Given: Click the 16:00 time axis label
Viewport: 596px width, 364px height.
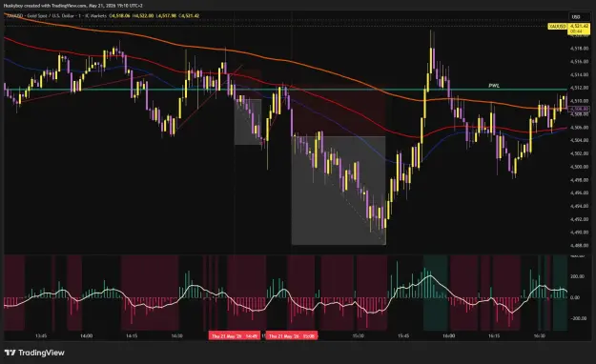Looking at the screenshot, I should pyautogui.click(x=448, y=336).
